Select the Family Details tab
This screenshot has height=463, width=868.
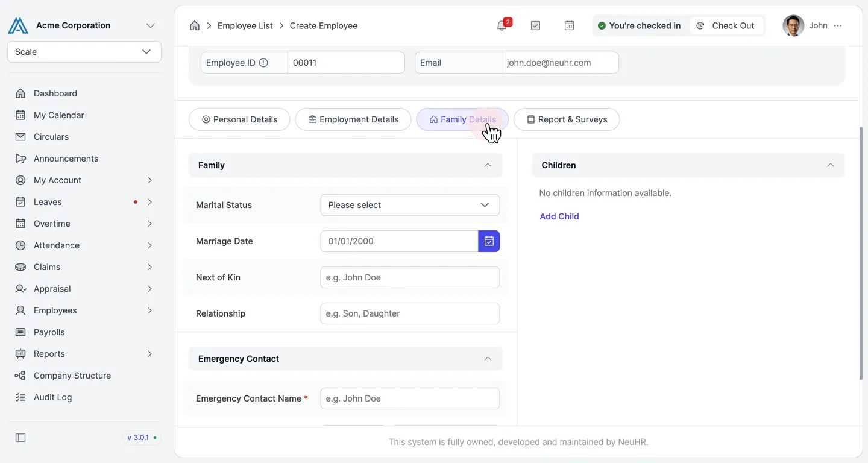tap(462, 119)
